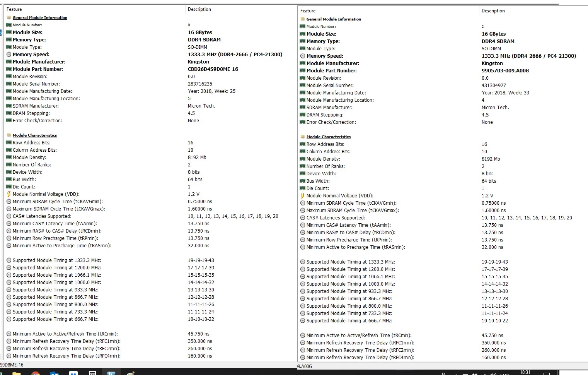
Task: Click the chip icon beside Die Count in right panel
Action: click(303, 188)
